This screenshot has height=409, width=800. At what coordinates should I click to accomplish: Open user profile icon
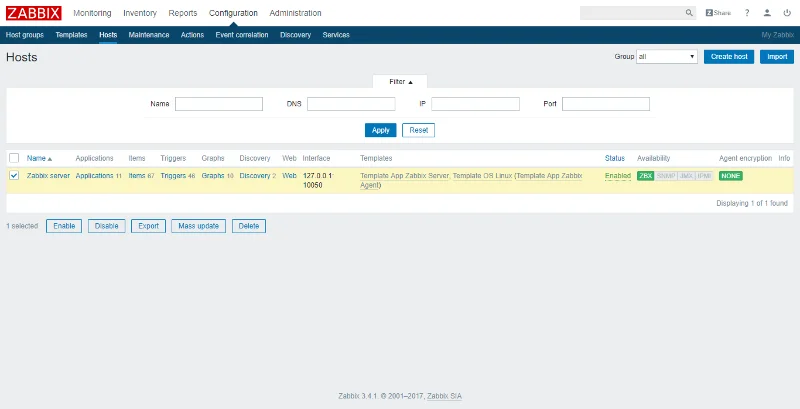click(767, 13)
